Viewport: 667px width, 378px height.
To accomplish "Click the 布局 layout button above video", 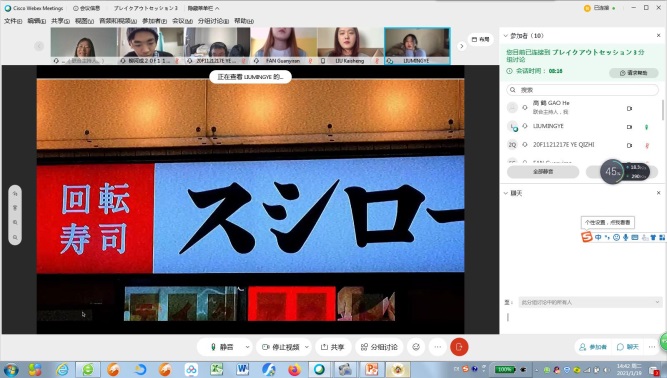I will [x=481, y=39].
